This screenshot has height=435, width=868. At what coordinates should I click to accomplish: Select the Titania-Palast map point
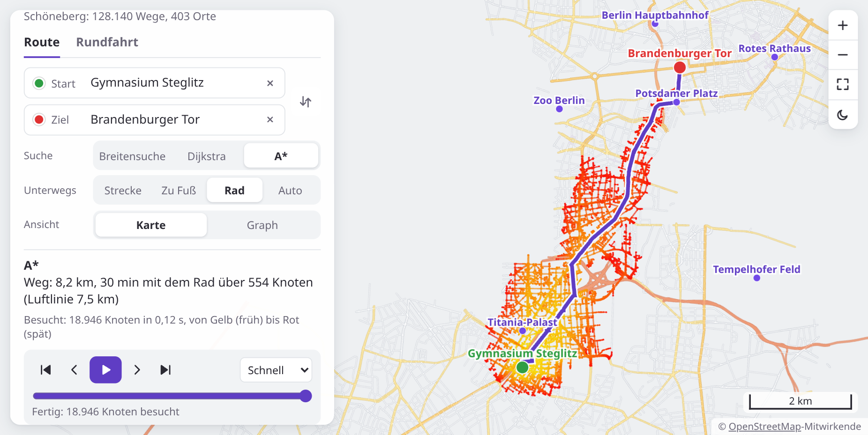523,331
